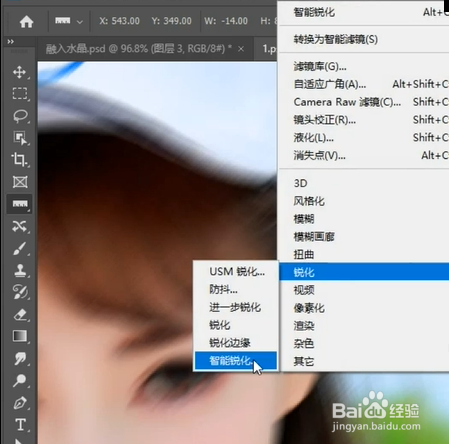Open the Ruler tool preset dropdown

click(x=79, y=22)
